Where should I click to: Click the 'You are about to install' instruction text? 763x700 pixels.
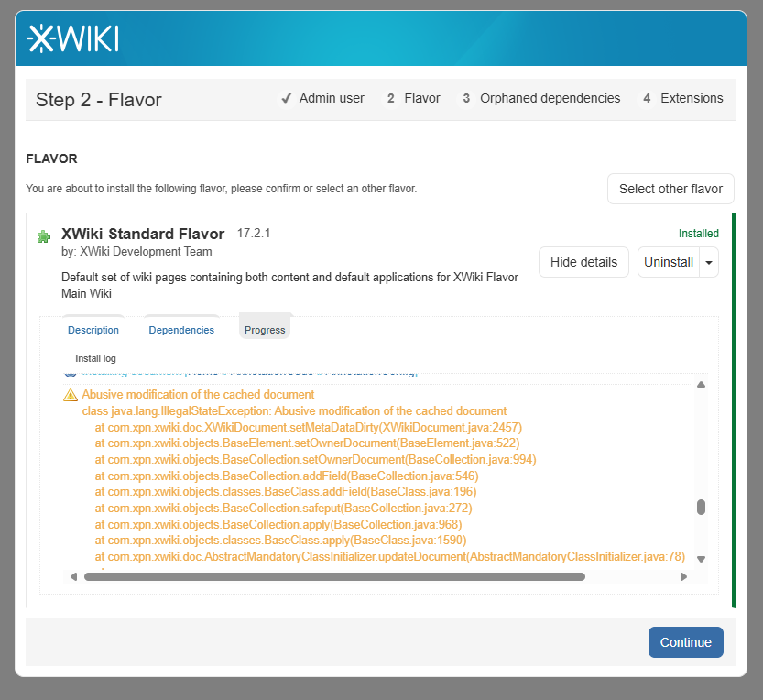[x=222, y=189]
